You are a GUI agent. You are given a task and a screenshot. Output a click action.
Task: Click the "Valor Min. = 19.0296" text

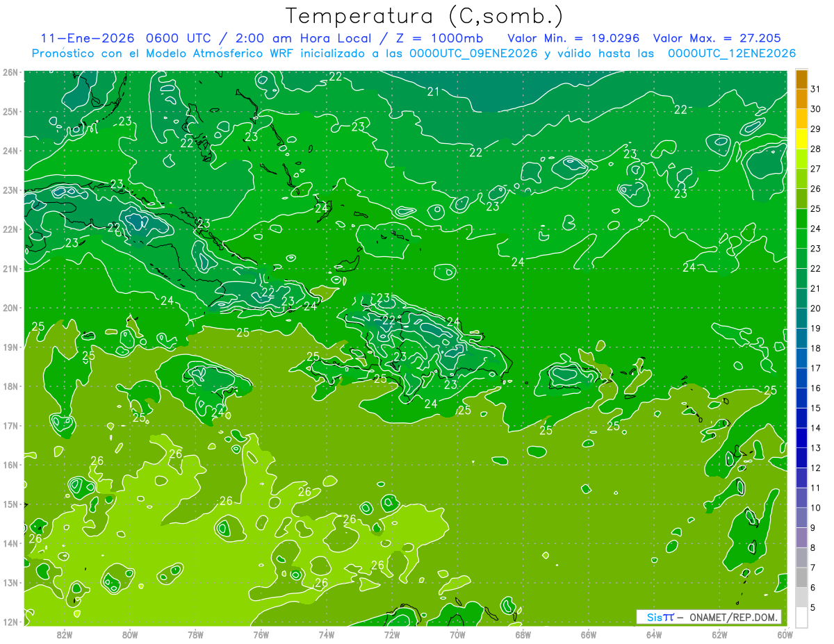[x=573, y=38]
